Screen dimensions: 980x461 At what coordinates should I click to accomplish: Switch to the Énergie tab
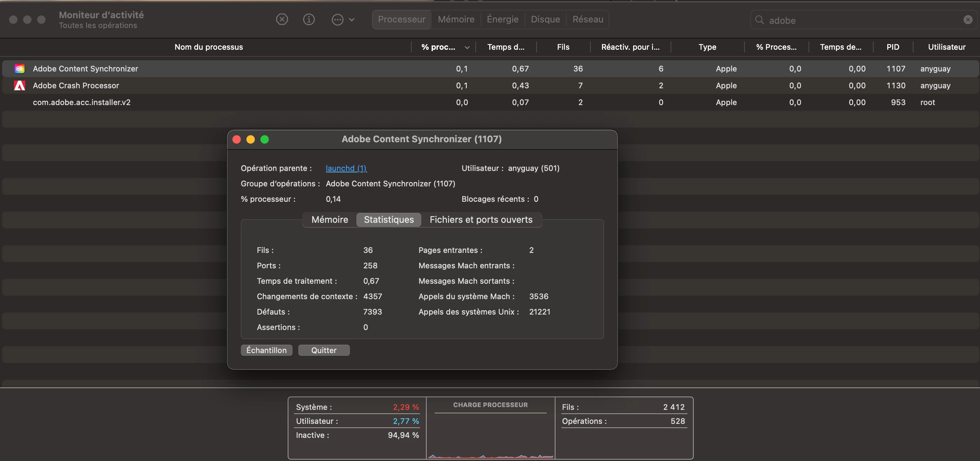502,19
